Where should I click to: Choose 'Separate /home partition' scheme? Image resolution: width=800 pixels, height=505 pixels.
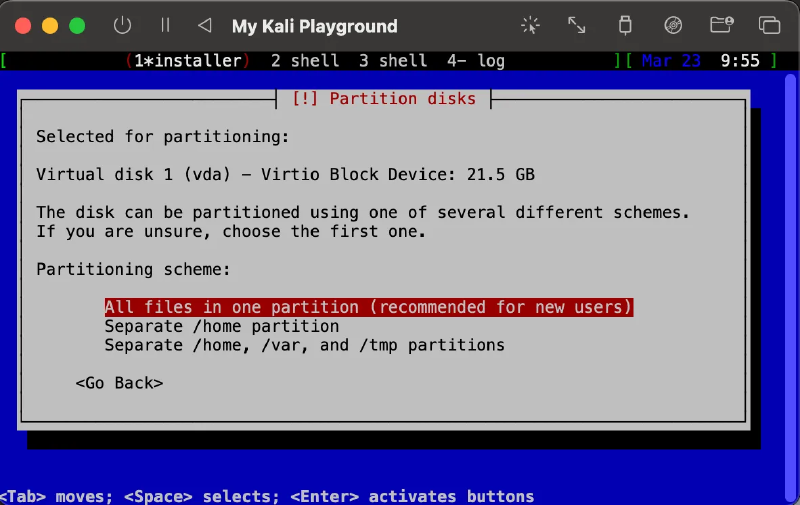(222, 326)
